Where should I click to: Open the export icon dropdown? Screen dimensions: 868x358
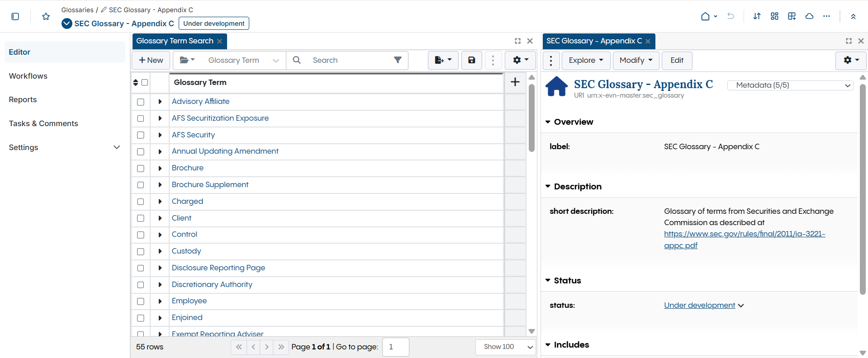pos(443,60)
